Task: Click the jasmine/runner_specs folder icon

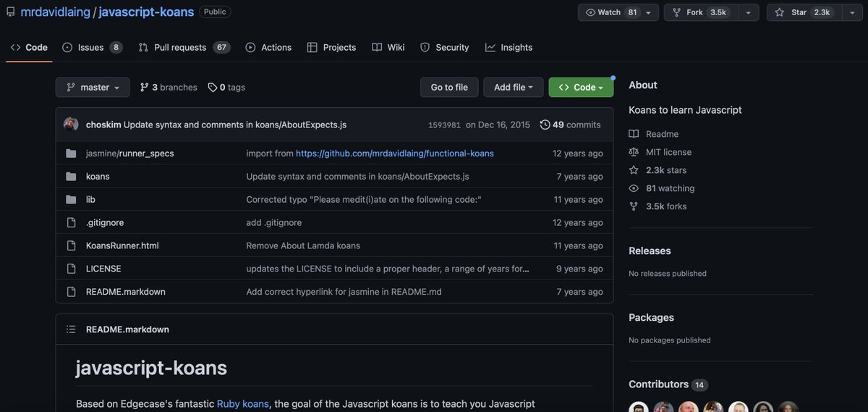Action: pyautogui.click(x=71, y=154)
